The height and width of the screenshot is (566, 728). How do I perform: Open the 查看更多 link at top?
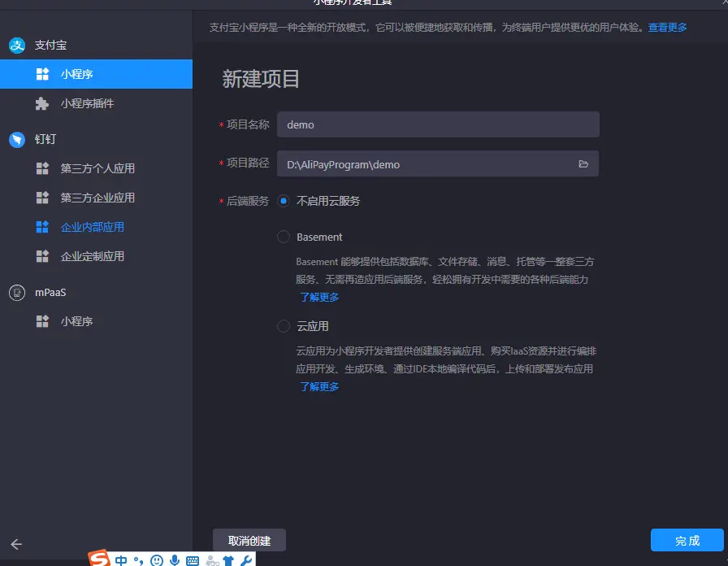click(667, 28)
